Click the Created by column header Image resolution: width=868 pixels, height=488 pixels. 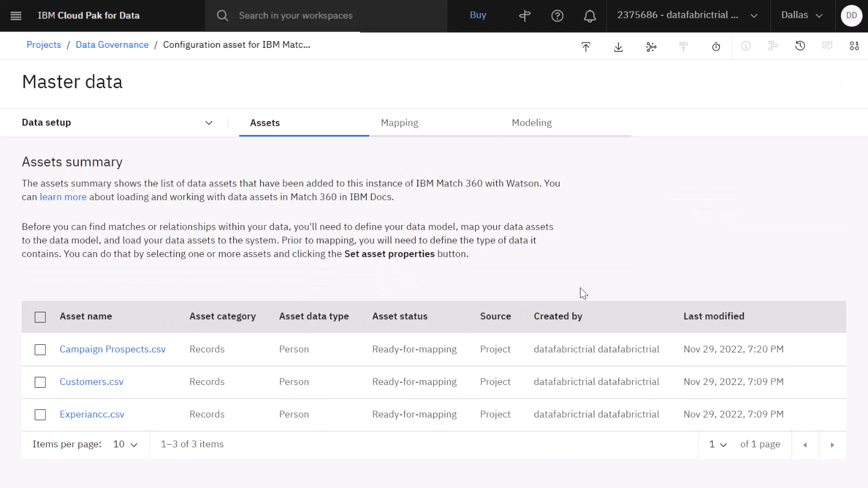(558, 316)
